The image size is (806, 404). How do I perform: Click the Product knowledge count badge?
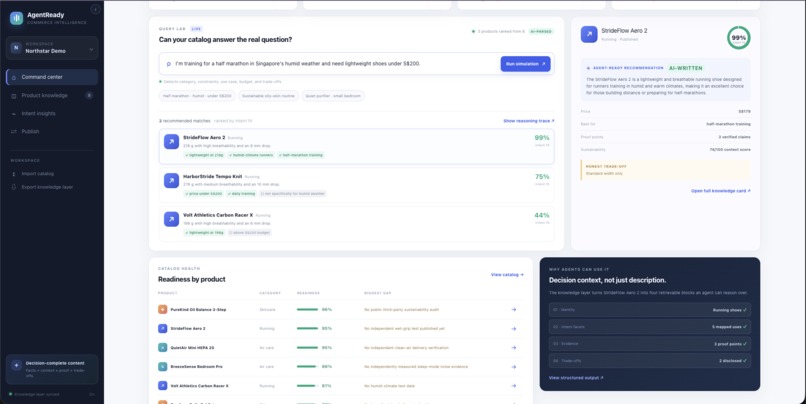tap(89, 96)
